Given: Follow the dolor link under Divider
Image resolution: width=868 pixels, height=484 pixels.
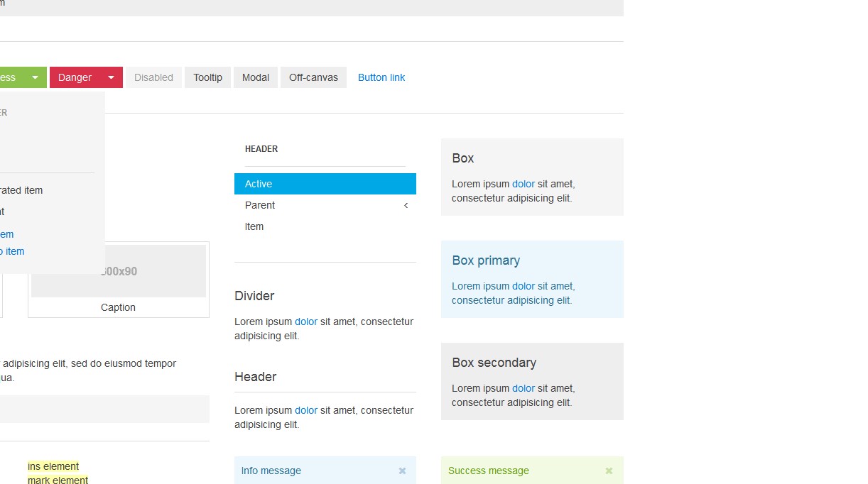Looking at the screenshot, I should (x=306, y=321).
